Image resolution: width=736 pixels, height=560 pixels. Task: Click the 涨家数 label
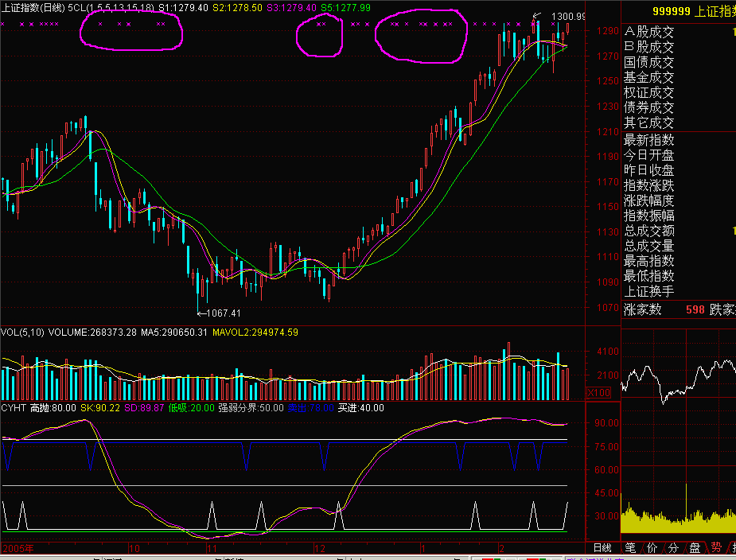[642, 309]
